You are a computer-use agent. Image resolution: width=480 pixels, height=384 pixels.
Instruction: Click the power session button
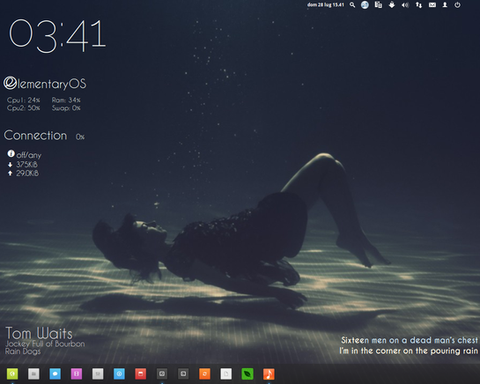pyautogui.click(x=458, y=5)
